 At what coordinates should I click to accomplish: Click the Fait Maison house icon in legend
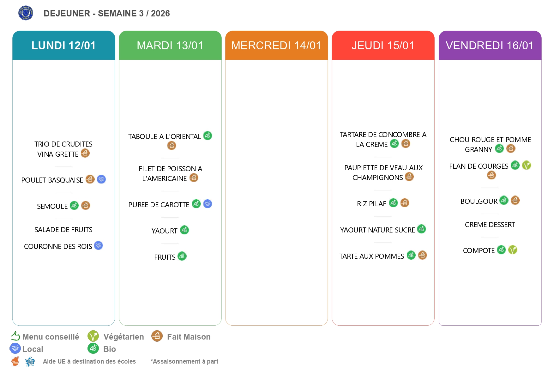157,336
